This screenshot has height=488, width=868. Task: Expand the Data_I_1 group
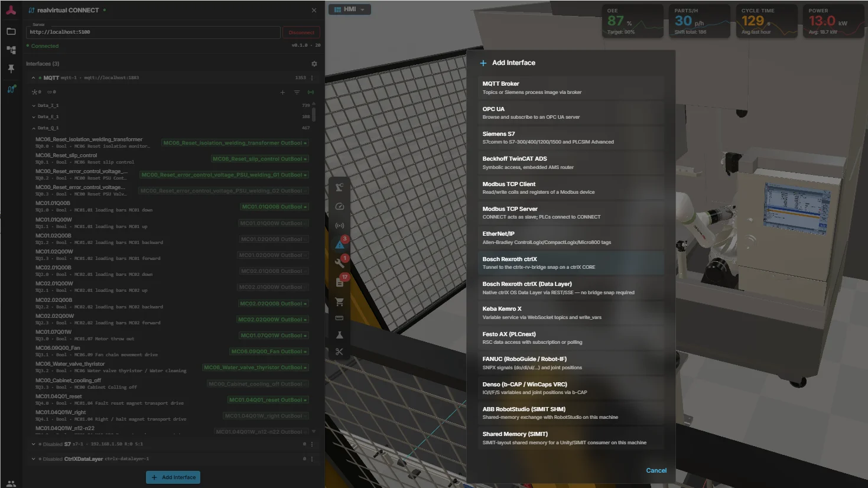(x=34, y=106)
